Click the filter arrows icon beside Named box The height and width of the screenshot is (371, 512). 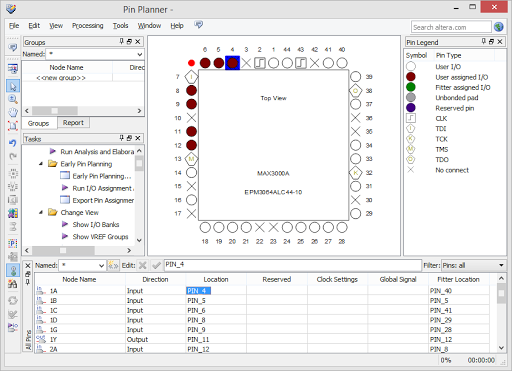tap(113, 265)
